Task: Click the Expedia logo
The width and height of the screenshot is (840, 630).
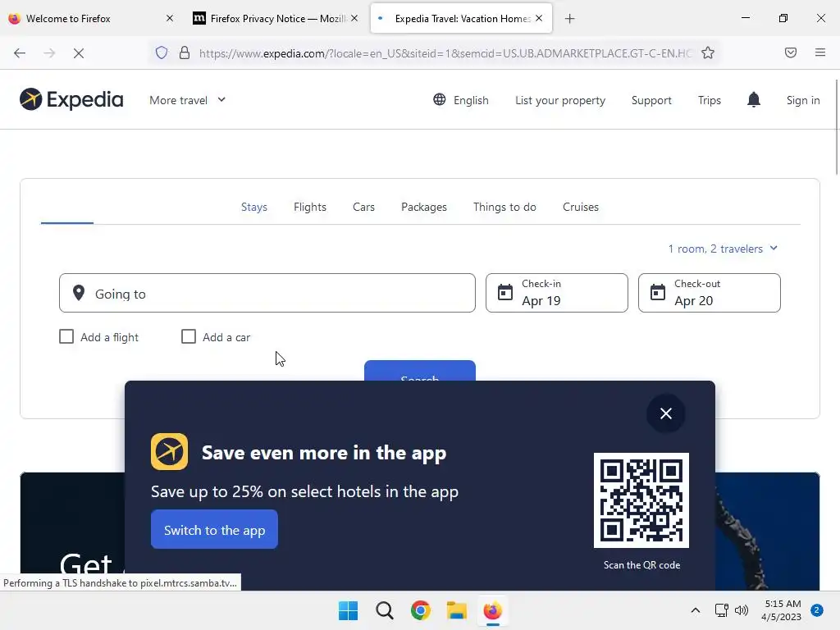Action: click(71, 99)
